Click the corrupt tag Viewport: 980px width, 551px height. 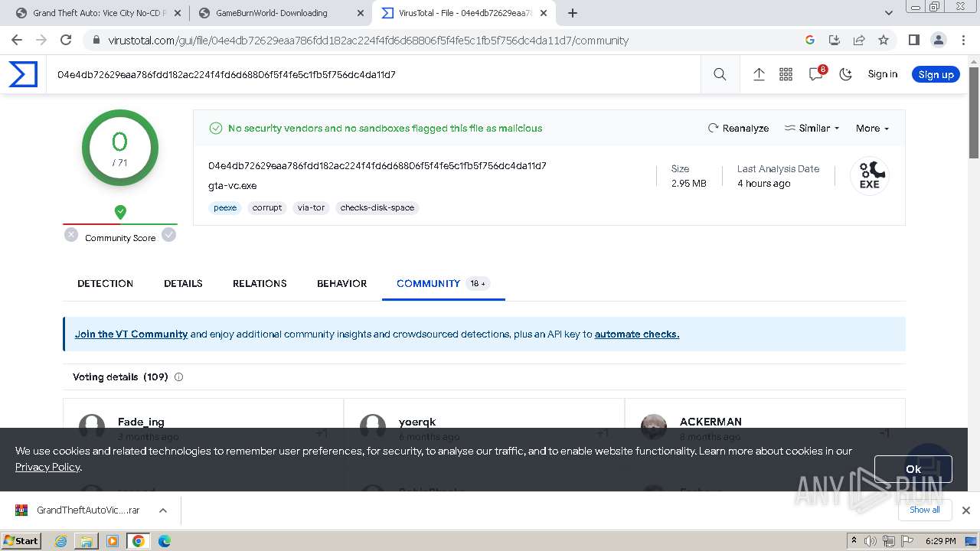click(267, 207)
